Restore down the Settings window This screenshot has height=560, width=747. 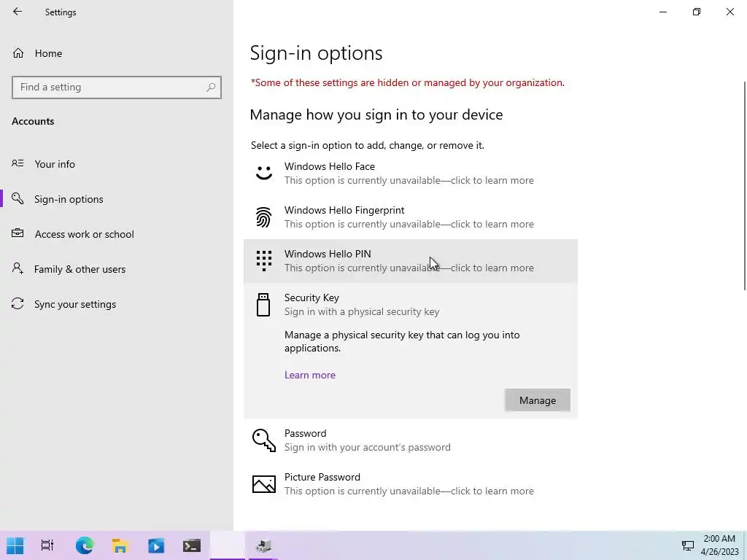[x=697, y=12]
